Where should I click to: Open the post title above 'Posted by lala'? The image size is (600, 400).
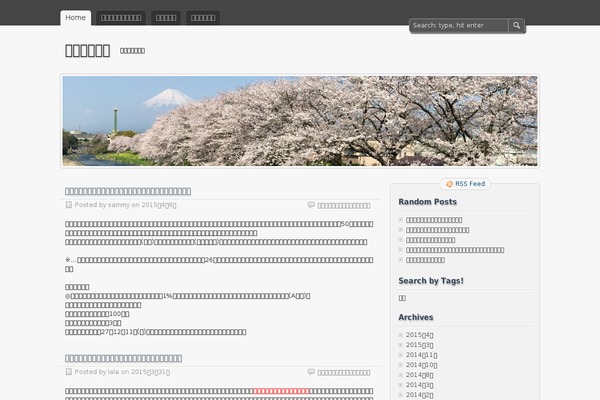123,358
